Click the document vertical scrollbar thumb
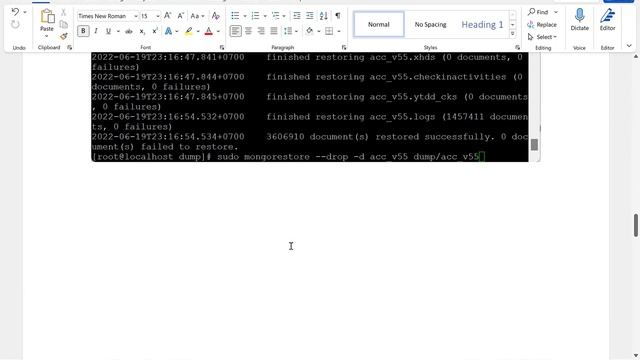This screenshot has height=360, width=640. [x=636, y=225]
